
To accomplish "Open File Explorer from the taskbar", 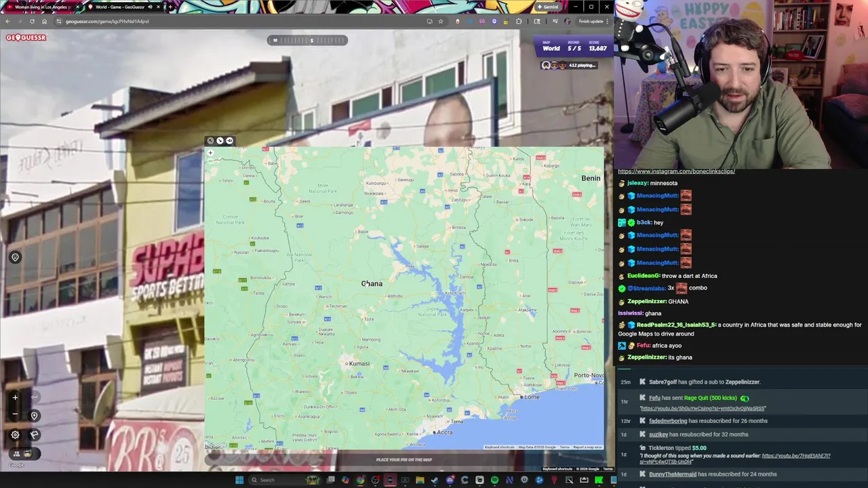I will pos(420,480).
